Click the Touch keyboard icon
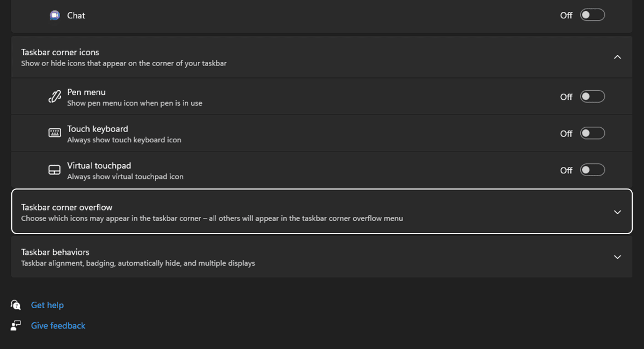Screen dimensions: 644x349 pos(54,133)
